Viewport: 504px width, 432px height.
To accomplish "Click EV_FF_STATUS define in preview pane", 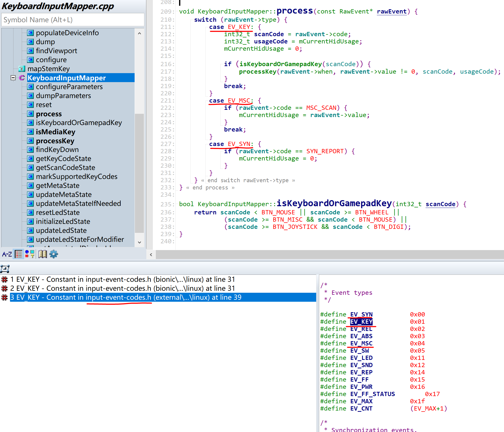I will (x=373, y=394).
